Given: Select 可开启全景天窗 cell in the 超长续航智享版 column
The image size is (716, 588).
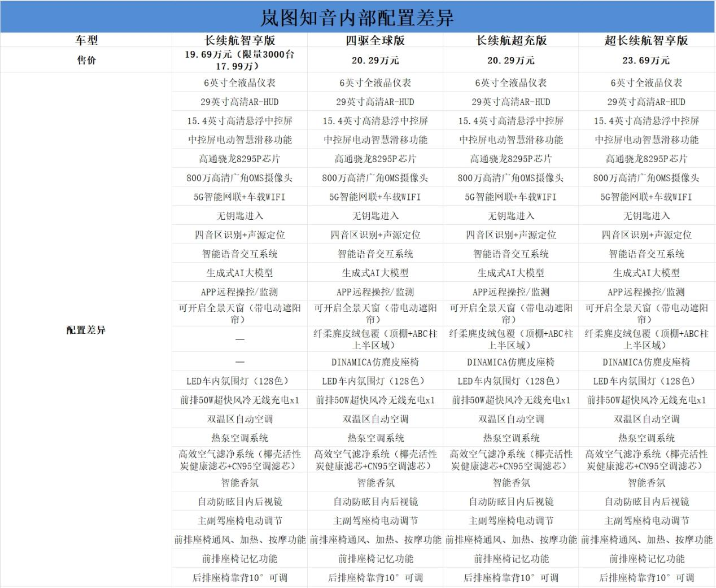Looking at the screenshot, I should [647, 313].
